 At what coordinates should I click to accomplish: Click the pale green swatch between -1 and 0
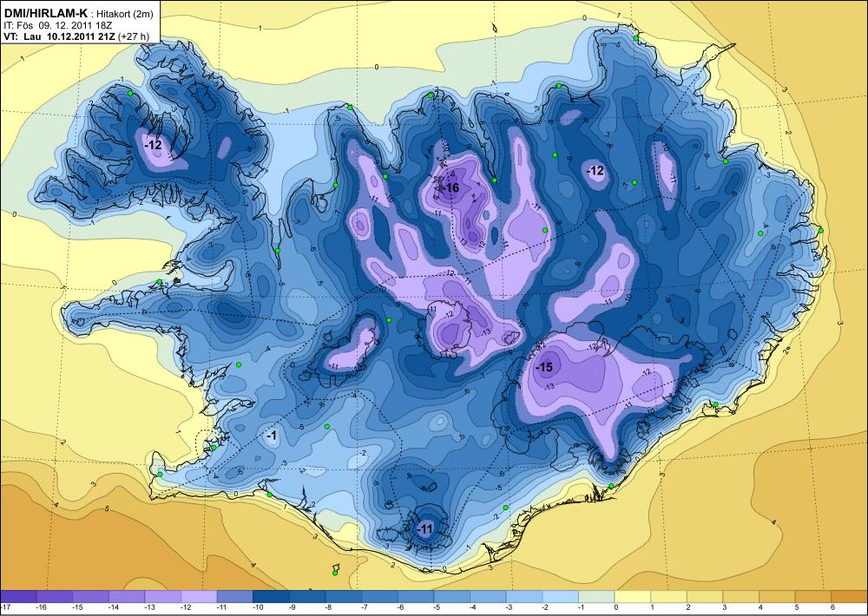click(x=596, y=596)
